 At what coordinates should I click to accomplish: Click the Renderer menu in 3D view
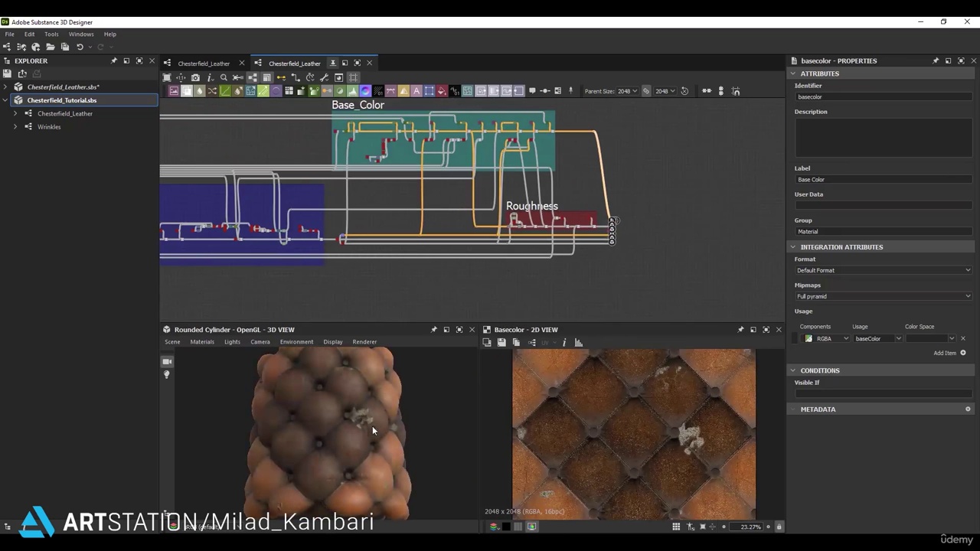364,342
